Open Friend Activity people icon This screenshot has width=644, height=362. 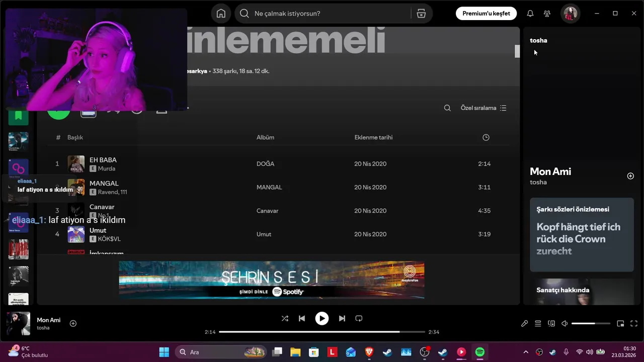(x=547, y=14)
